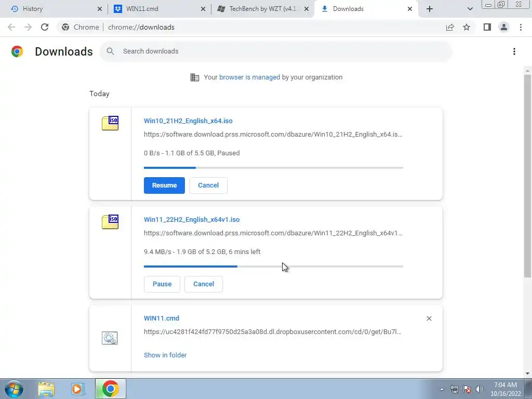Click the WIN11.cmd dropboxusercontent URL
Viewport: 532px width, 399px height.
pyautogui.click(x=272, y=332)
